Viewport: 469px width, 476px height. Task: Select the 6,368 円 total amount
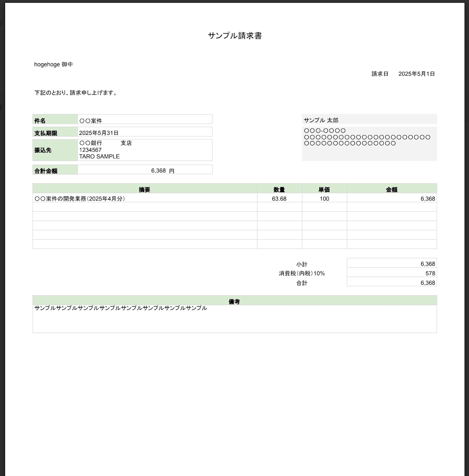tap(163, 171)
